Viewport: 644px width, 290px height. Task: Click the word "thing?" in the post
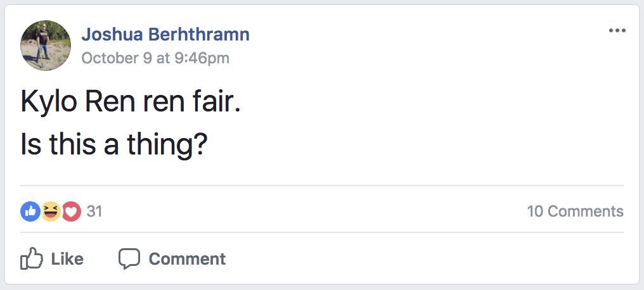click(x=167, y=145)
